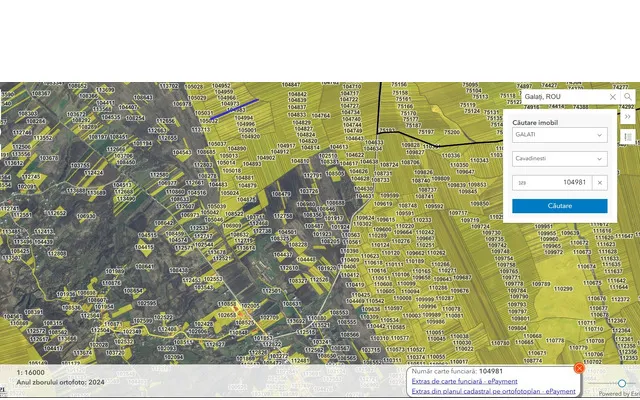Open the Cavadinesti locality dropdown
Screen dimensions: 640x400
coord(559,158)
